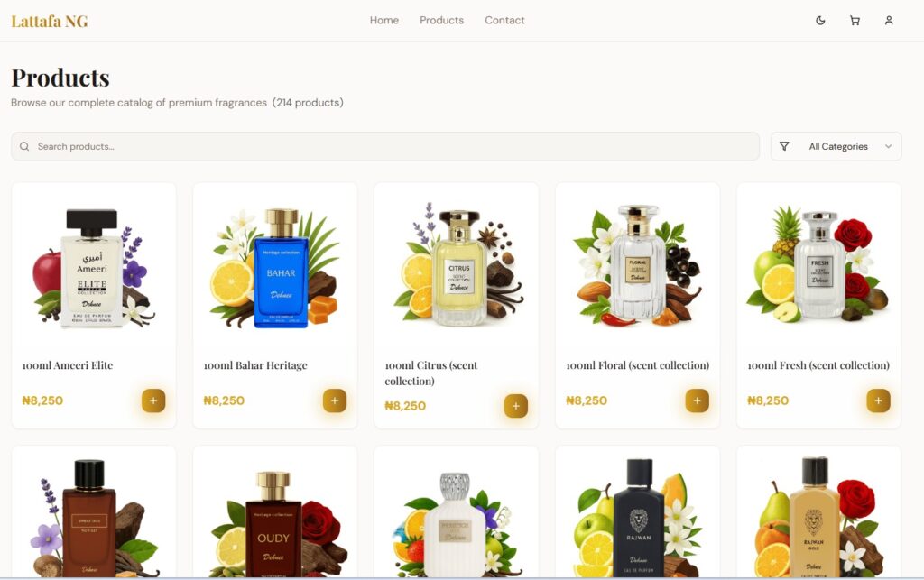This screenshot has height=580, width=924.
Task: Open the 100ml Ameeri Elite product title
Action: pos(67,365)
